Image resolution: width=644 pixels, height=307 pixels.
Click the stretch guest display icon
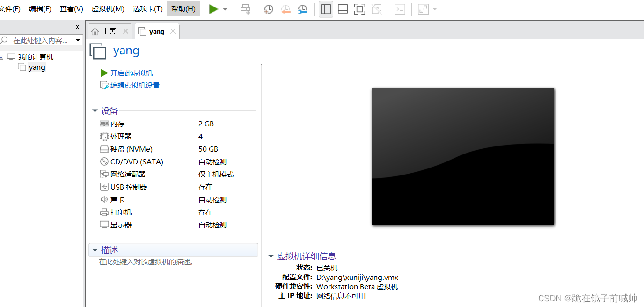423,9
